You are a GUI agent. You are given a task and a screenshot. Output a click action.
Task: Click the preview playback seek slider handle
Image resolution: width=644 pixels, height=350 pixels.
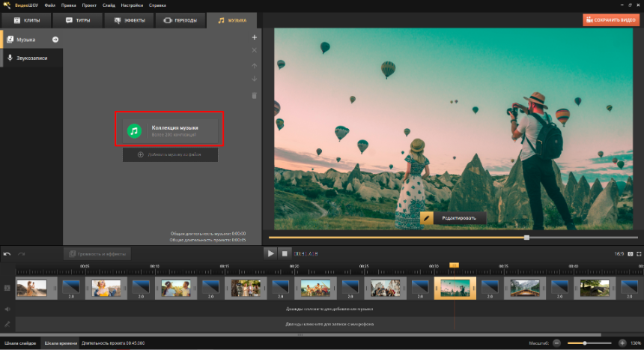[x=526, y=238]
